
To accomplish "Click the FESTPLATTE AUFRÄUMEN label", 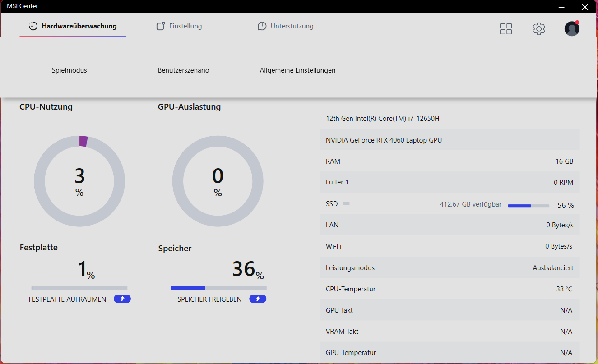I will click(x=67, y=299).
